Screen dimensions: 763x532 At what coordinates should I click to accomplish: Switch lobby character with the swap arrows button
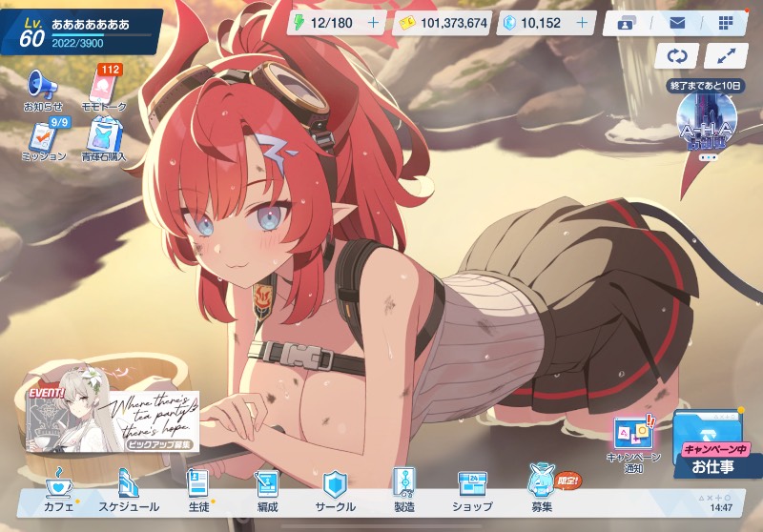click(x=677, y=56)
